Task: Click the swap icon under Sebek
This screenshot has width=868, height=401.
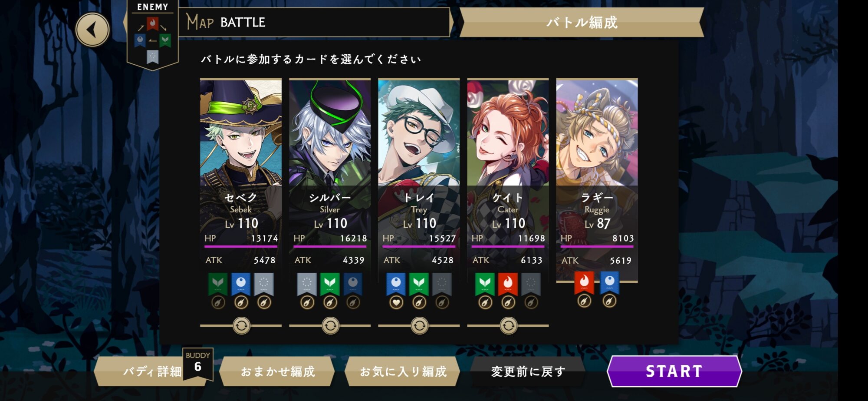Action: 241,325
